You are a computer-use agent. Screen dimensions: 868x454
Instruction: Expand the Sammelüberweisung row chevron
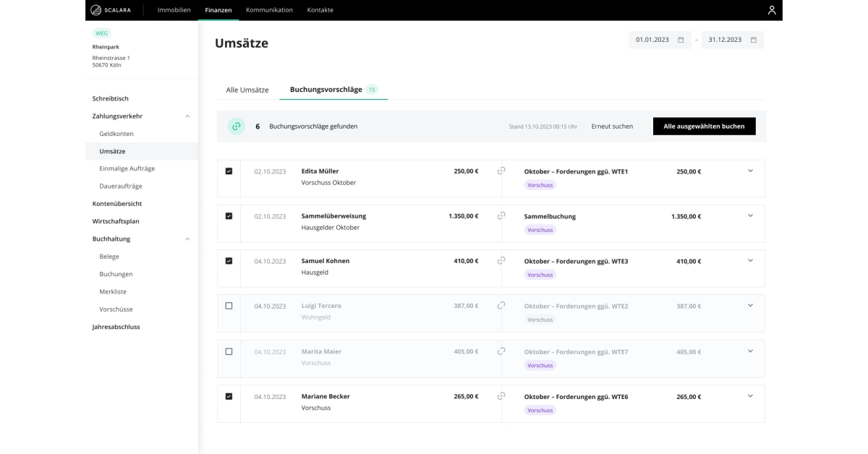point(750,215)
